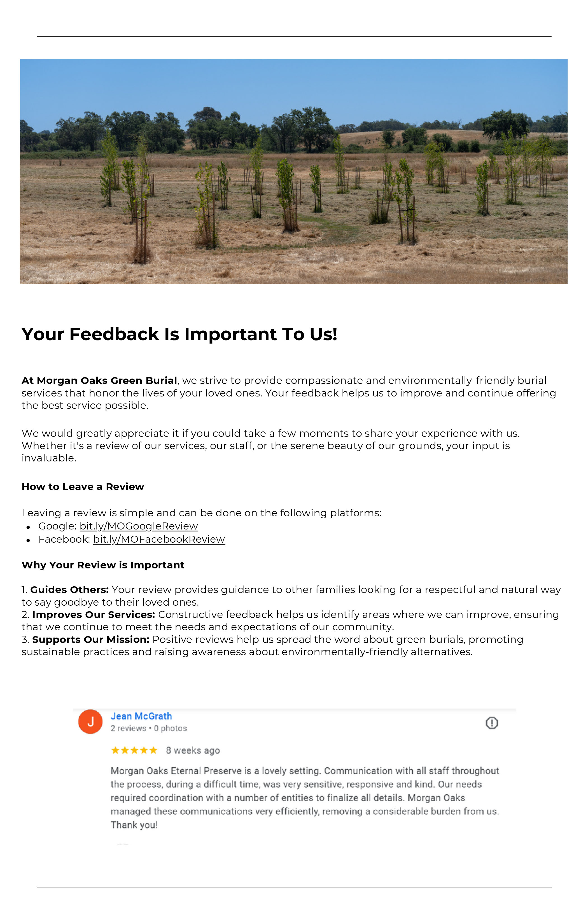Click the "2 reviews · 0 photos" text
Image resolution: width=588 pixels, height=924 pixels.
[x=148, y=728]
